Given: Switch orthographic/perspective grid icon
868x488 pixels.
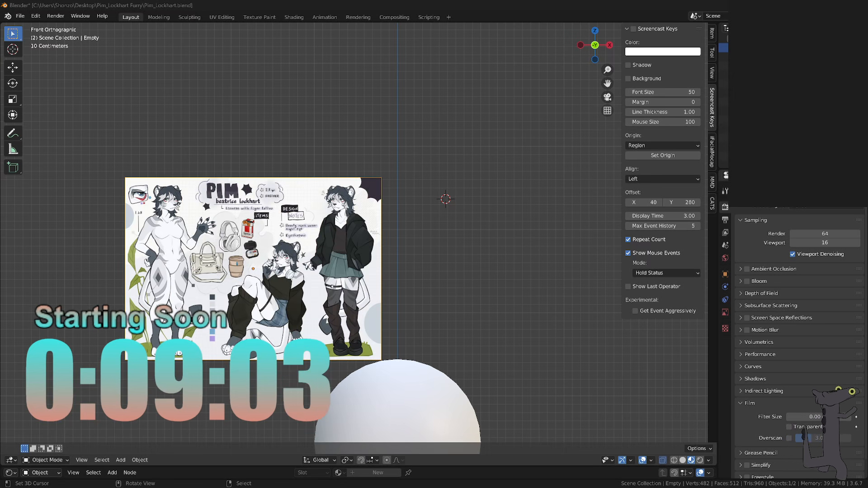Looking at the screenshot, I should [607, 110].
